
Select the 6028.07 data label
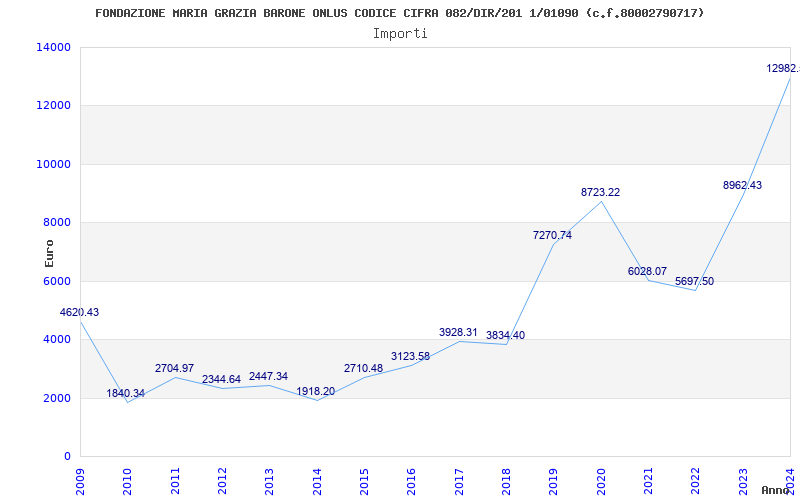(x=647, y=271)
